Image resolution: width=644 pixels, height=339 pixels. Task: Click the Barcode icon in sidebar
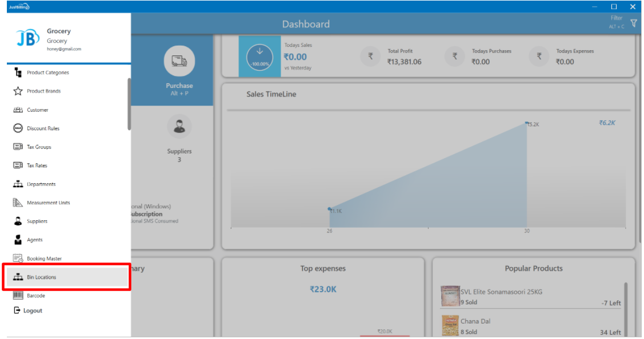pyautogui.click(x=18, y=296)
